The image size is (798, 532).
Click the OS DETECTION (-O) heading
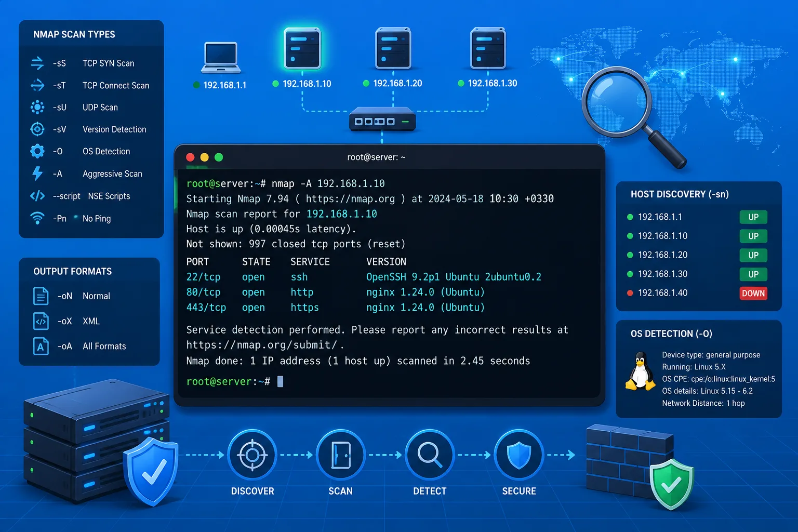pos(671,334)
